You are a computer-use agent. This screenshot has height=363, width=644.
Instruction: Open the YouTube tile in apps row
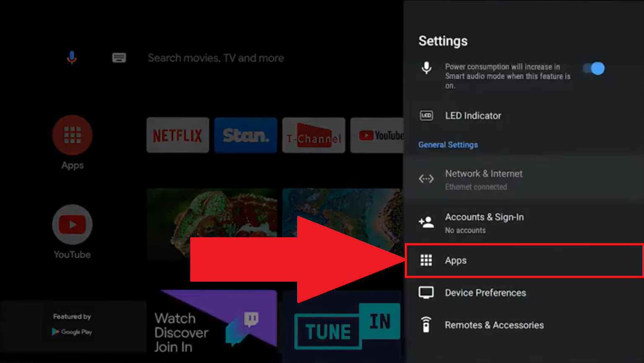click(x=377, y=135)
